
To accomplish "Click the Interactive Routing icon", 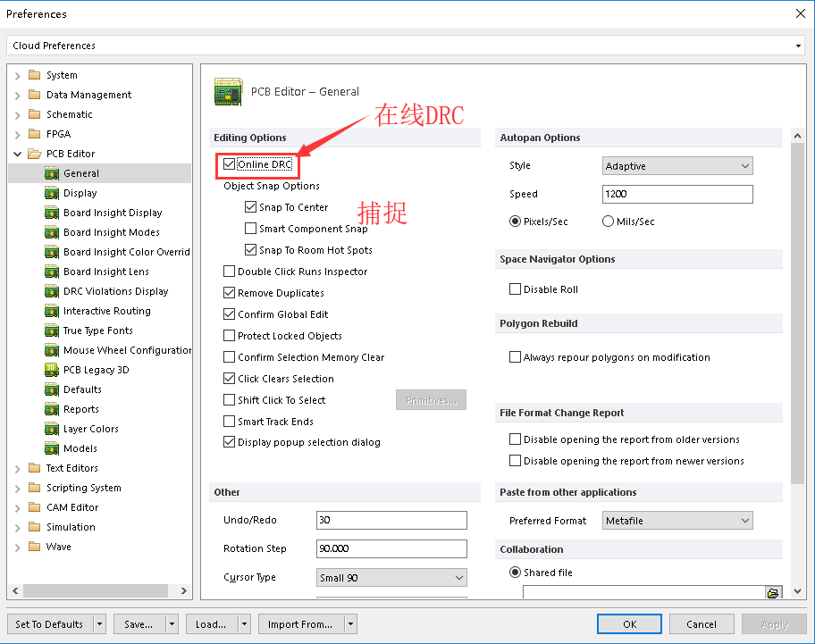I will (x=52, y=311).
